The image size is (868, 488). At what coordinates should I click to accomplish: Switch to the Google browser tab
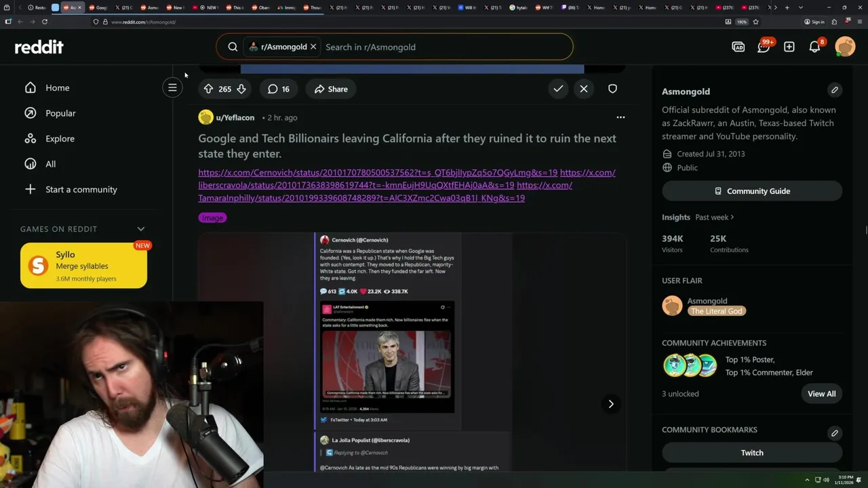tap(98, 7)
